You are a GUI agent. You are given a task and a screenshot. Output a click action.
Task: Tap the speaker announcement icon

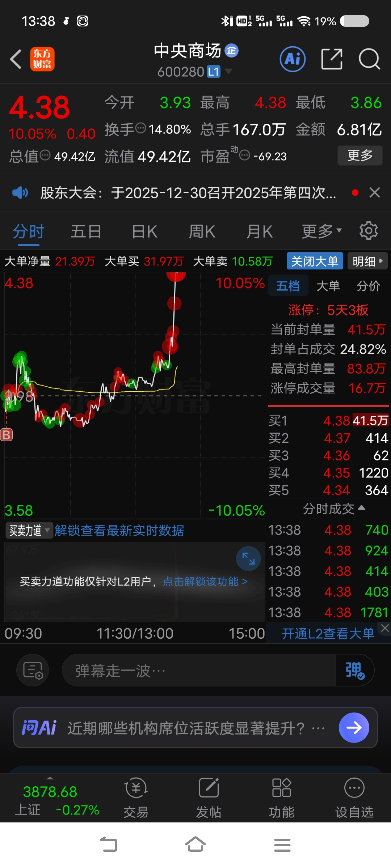pyautogui.click(x=20, y=193)
